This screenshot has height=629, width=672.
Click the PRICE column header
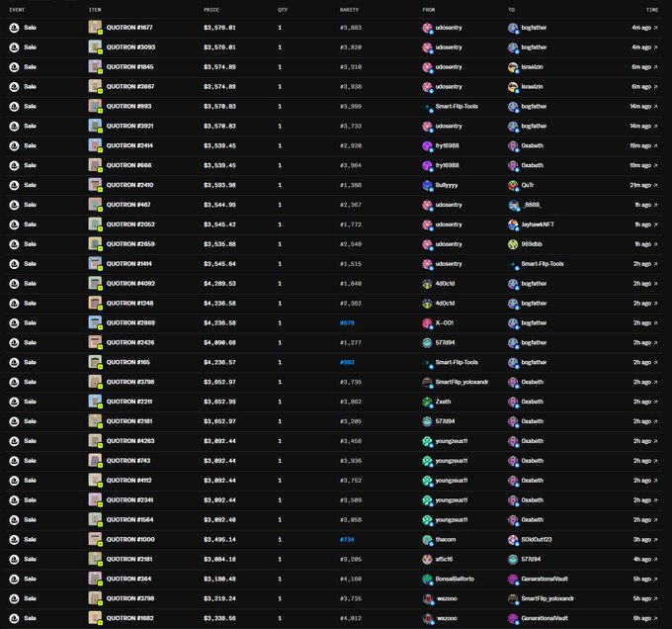click(x=211, y=10)
